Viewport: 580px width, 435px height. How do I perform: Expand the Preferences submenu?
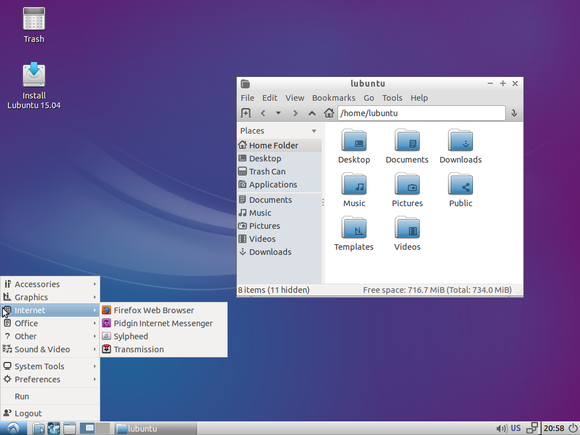[x=50, y=380]
